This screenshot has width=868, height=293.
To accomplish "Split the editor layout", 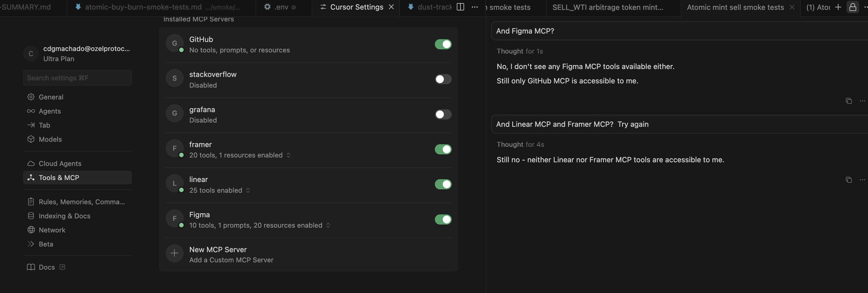I will pos(460,7).
